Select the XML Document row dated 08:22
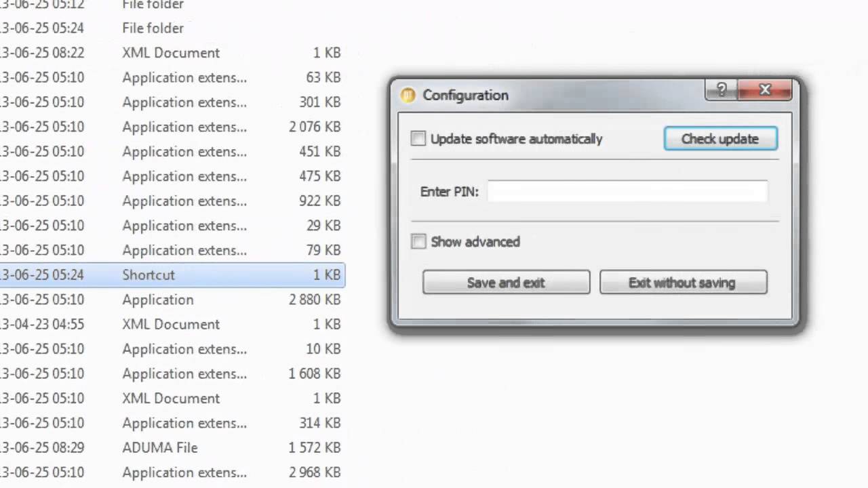This screenshot has width=868, height=488. (x=172, y=53)
